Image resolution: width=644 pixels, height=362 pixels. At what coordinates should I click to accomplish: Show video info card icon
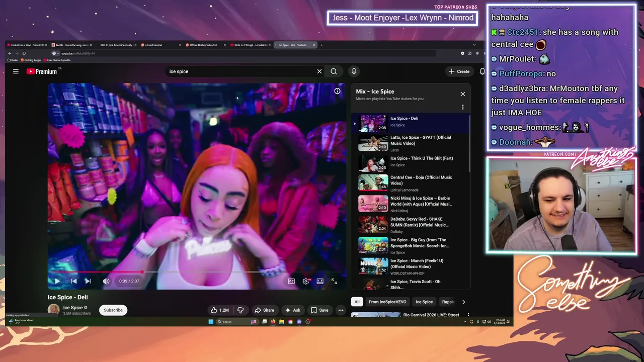337,91
